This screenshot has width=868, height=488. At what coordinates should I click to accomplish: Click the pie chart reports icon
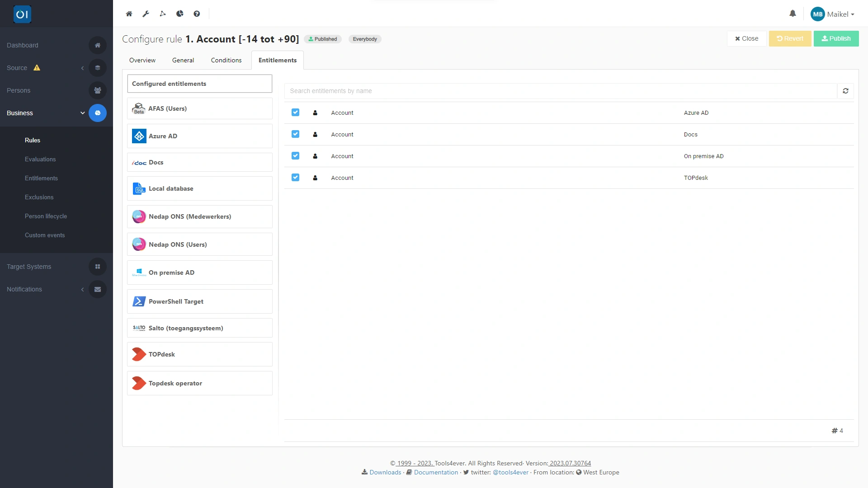click(180, 14)
